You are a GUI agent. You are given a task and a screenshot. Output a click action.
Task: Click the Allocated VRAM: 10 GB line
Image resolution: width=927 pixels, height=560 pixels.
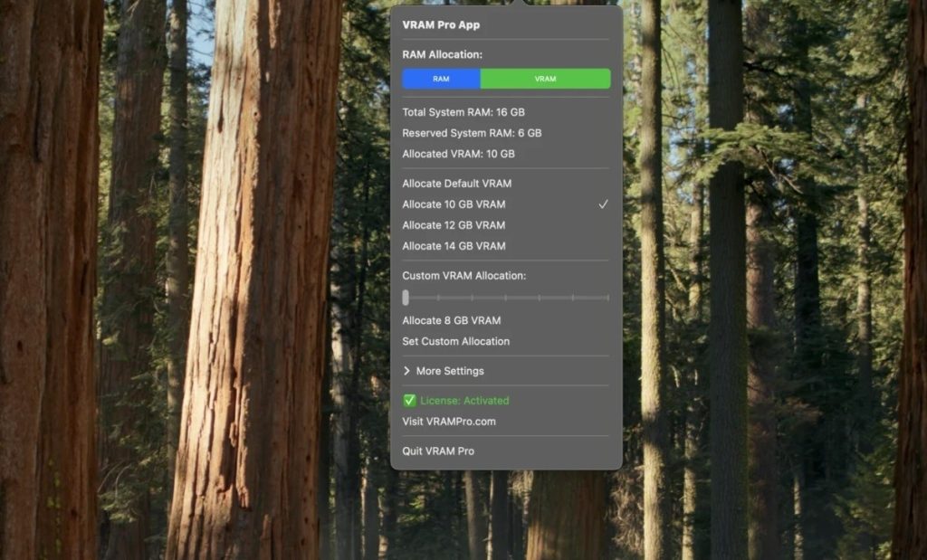click(458, 154)
